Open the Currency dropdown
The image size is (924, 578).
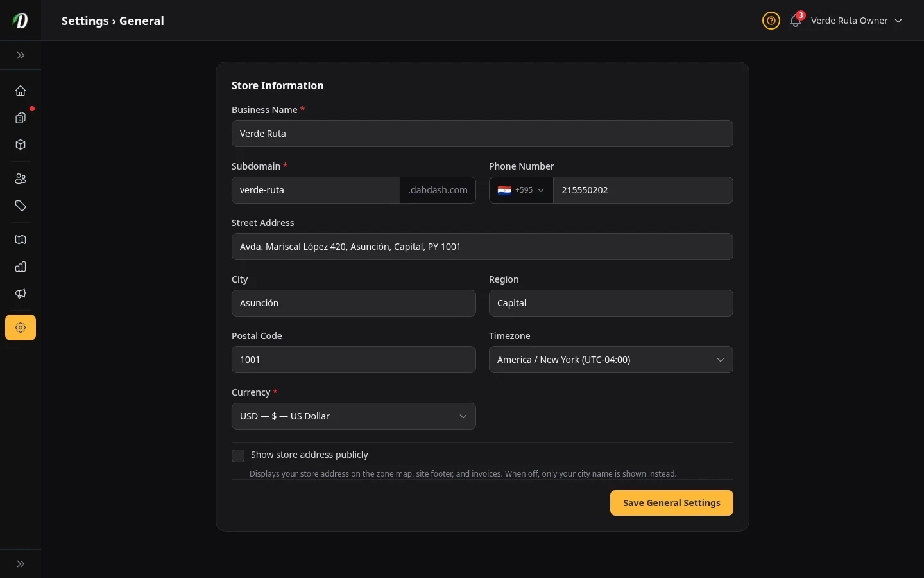[x=354, y=416]
